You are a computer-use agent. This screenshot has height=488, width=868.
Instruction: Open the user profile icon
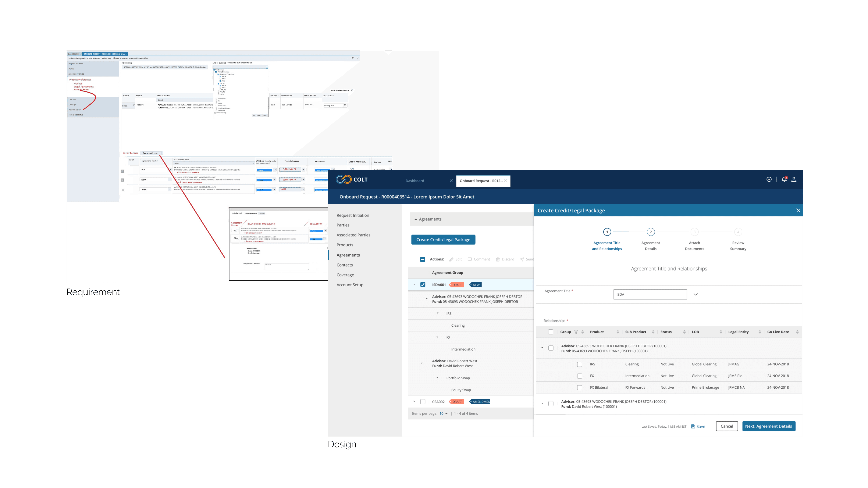pyautogui.click(x=794, y=180)
